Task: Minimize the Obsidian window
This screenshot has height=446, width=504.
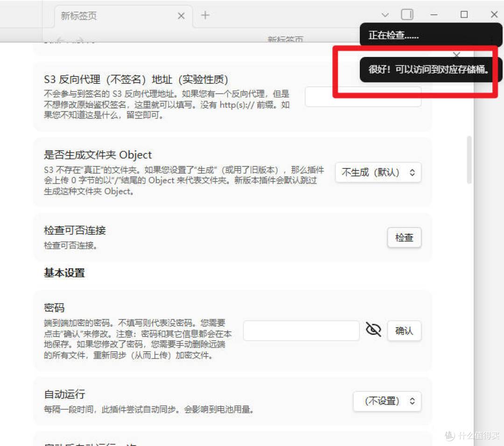Action: (x=434, y=15)
